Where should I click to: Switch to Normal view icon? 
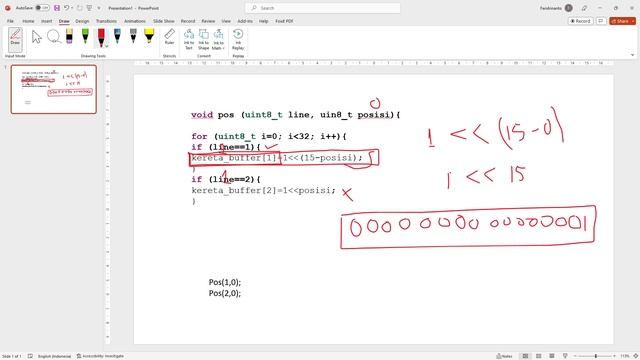coord(525,356)
